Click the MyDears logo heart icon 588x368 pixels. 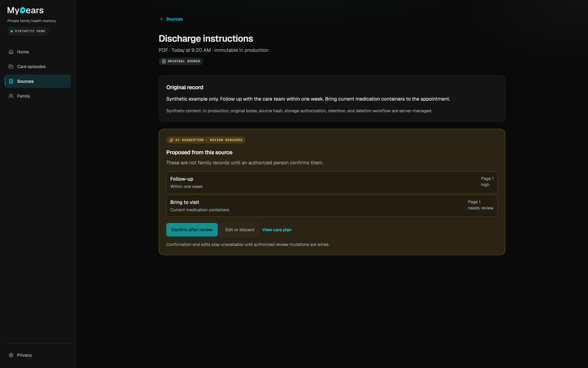point(23,10)
